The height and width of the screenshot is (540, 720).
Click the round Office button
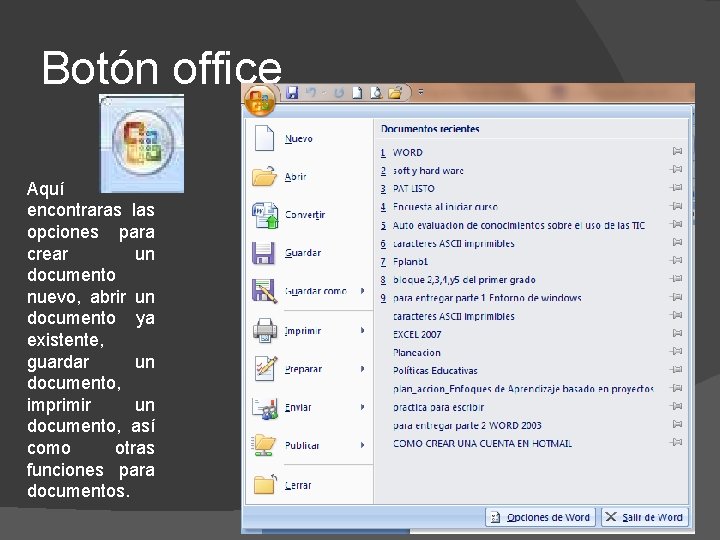coord(260,100)
